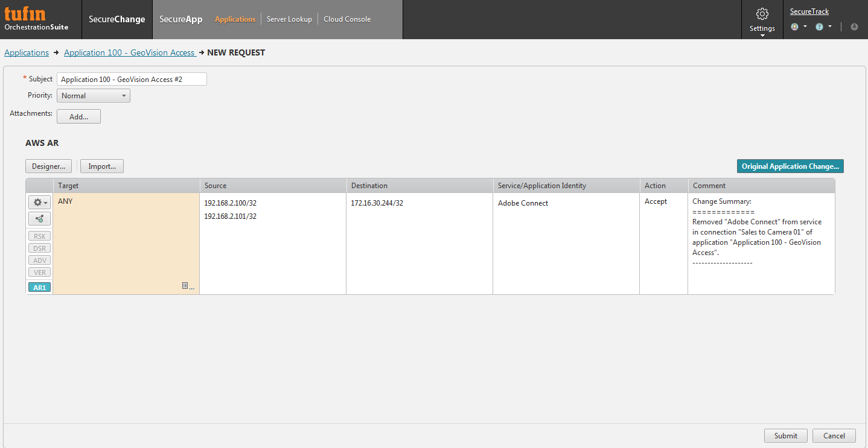The image size is (868, 448).
Task: Click Original Application Change button
Action: (790, 166)
